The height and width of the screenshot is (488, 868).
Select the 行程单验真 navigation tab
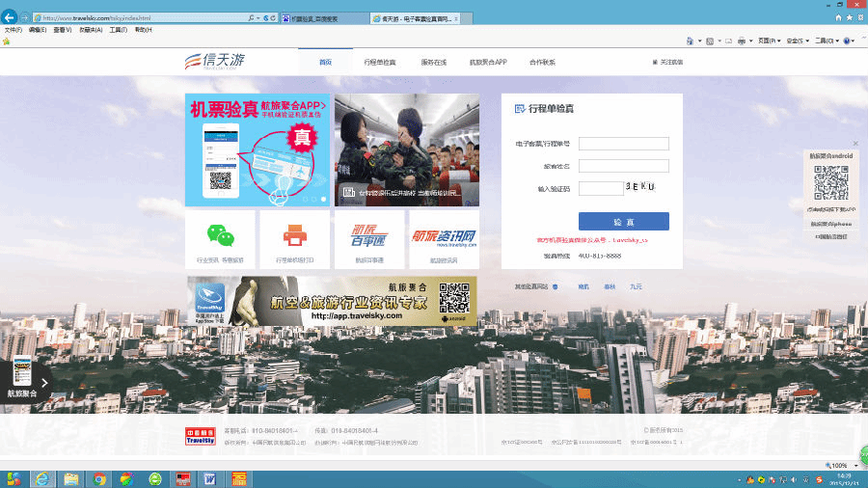[379, 62]
